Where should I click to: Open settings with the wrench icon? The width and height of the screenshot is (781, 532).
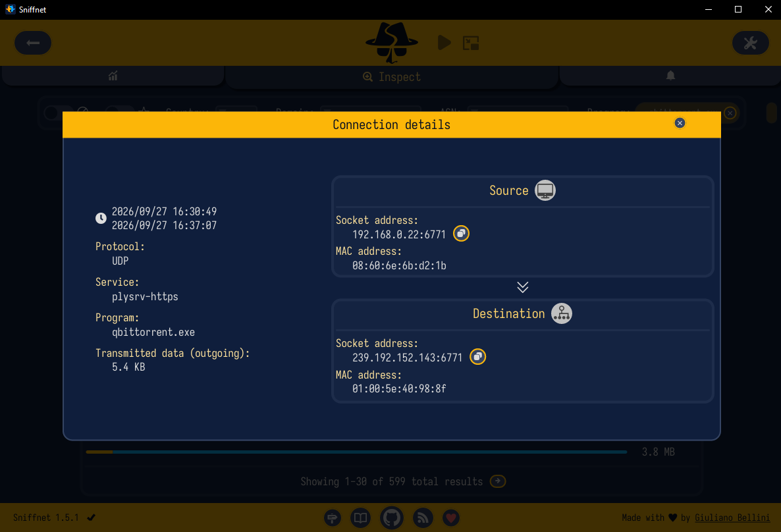(750, 43)
